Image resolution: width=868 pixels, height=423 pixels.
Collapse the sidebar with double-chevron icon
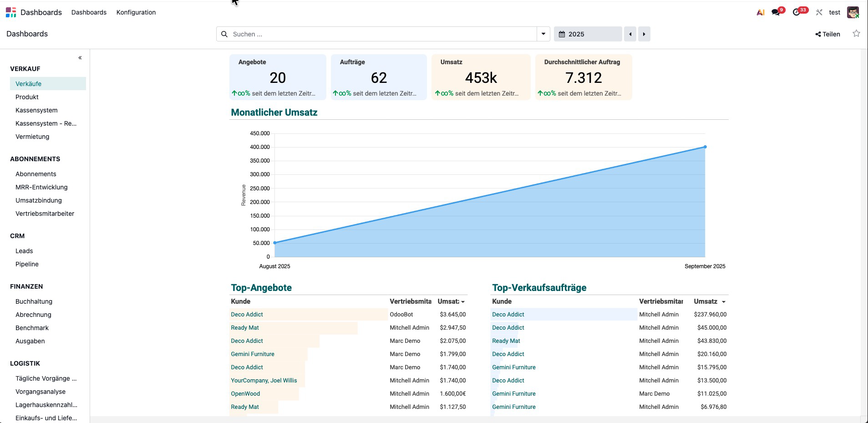[x=80, y=58]
